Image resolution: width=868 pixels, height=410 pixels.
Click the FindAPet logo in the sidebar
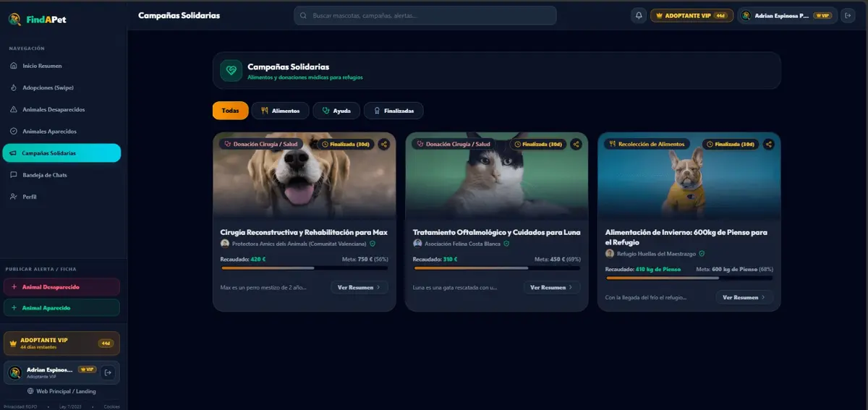[38, 20]
